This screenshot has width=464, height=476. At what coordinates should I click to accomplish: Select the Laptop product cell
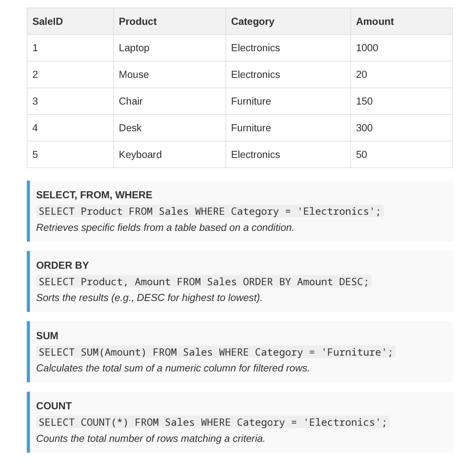[x=170, y=48]
